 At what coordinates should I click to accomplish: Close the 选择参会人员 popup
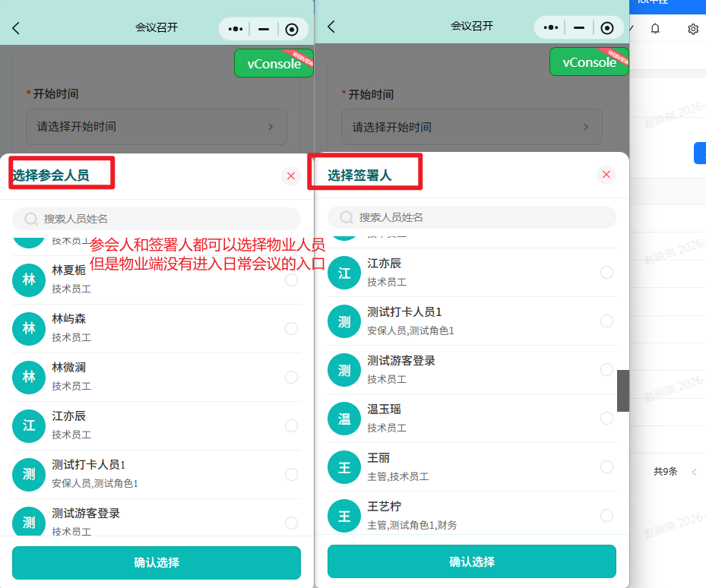291,176
